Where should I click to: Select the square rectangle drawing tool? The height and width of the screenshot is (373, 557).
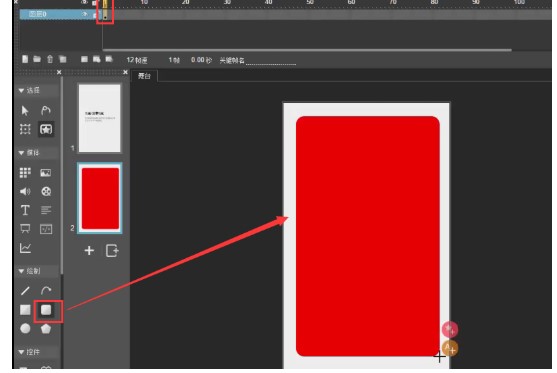[x=25, y=310]
